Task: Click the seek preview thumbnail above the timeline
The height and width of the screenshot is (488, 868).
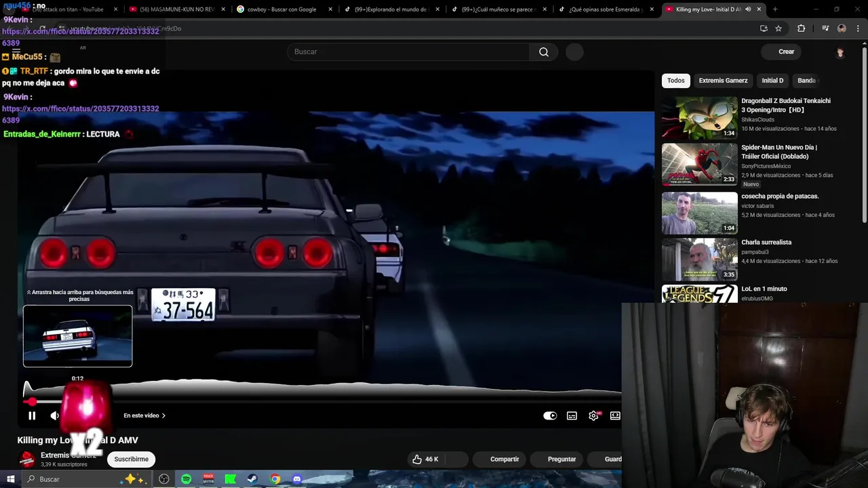Action: 78,336
